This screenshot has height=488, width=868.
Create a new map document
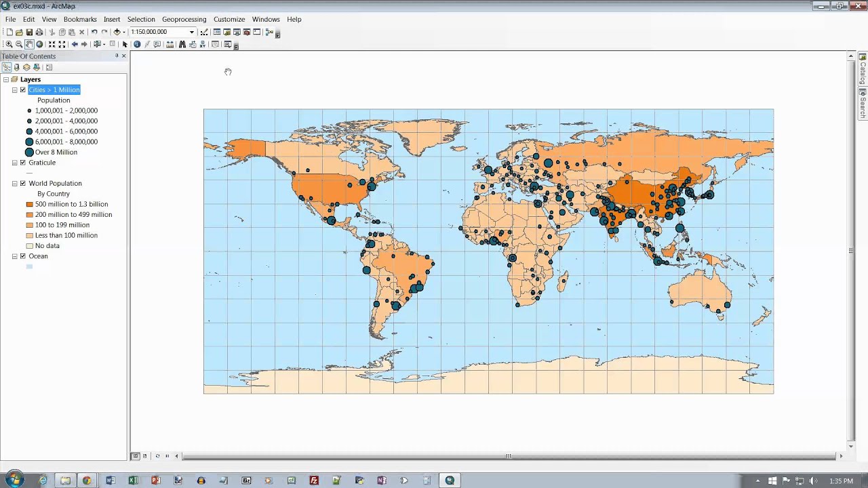pyautogui.click(x=9, y=32)
